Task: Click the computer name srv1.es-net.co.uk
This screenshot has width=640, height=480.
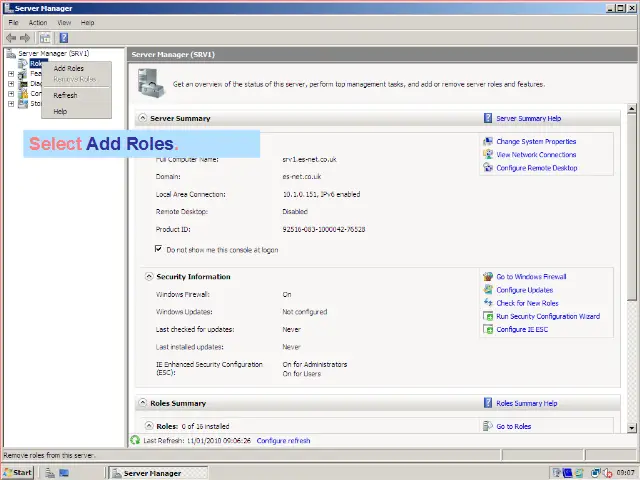Action: pos(309,159)
